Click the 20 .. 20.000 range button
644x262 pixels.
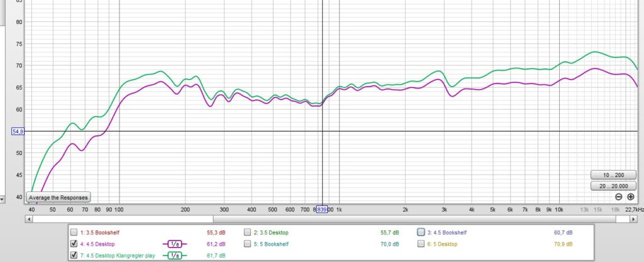point(614,186)
